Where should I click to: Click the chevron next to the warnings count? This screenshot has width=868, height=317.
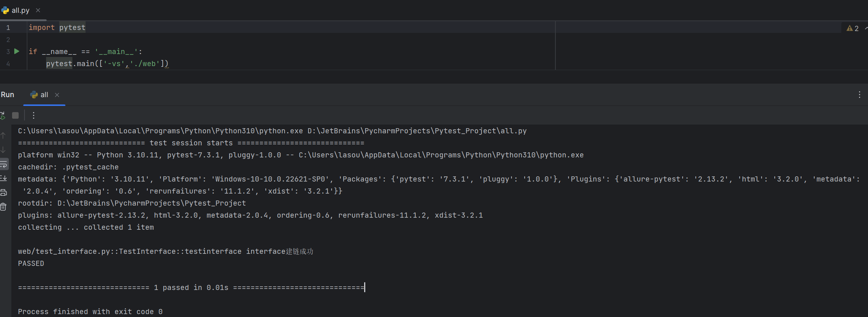coord(866,28)
